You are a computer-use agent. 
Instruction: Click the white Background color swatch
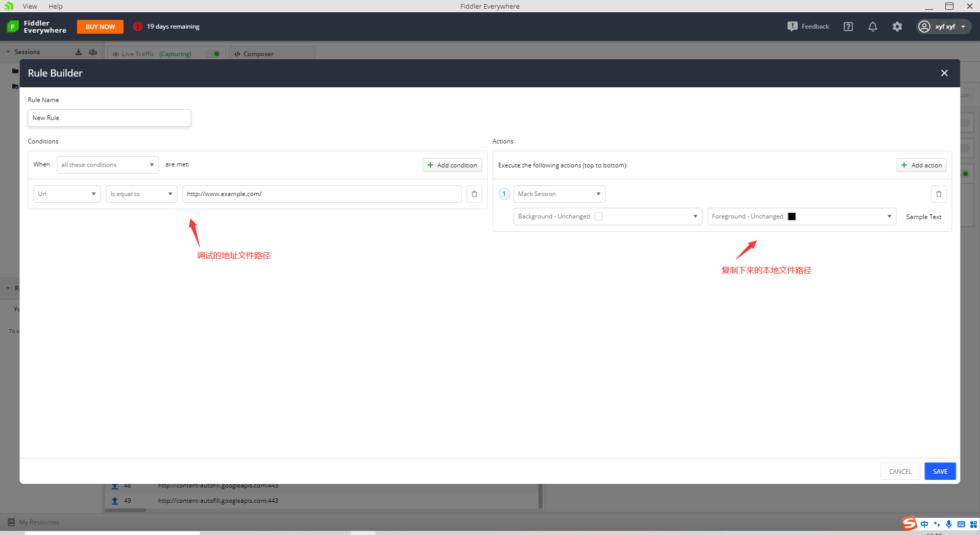point(599,216)
